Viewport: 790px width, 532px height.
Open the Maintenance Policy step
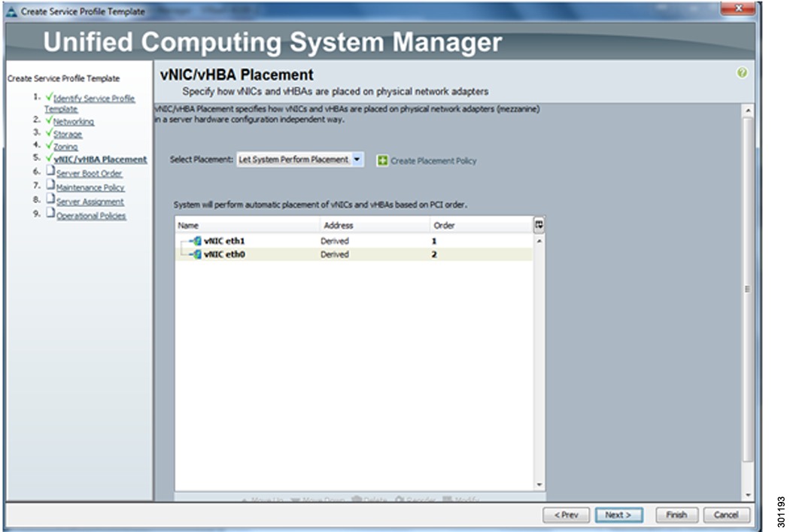(90, 187)
